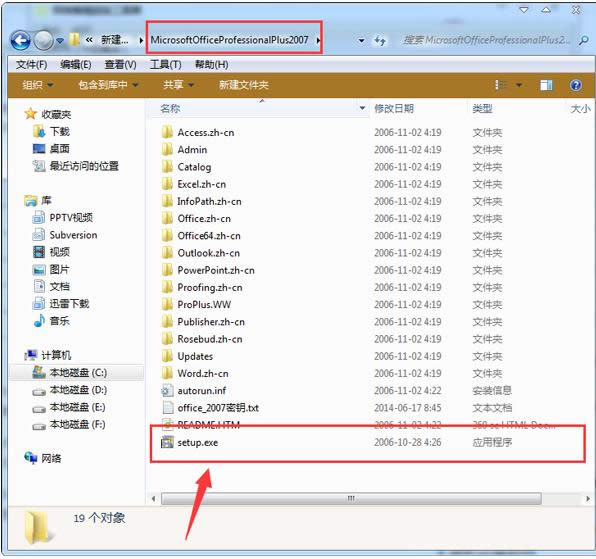Open the 组织 dropdown menu

pos(38,85)
